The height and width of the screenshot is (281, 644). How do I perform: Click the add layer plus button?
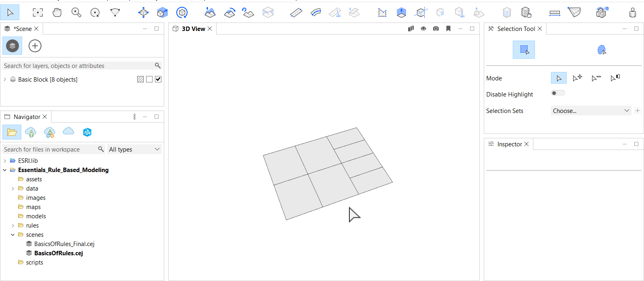tap(35, 46)
